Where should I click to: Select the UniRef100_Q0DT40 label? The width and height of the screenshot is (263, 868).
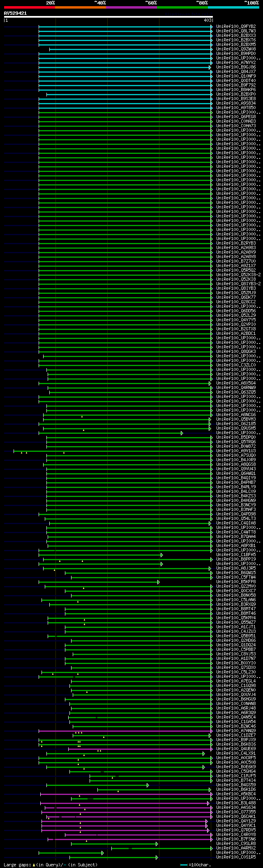236,80
